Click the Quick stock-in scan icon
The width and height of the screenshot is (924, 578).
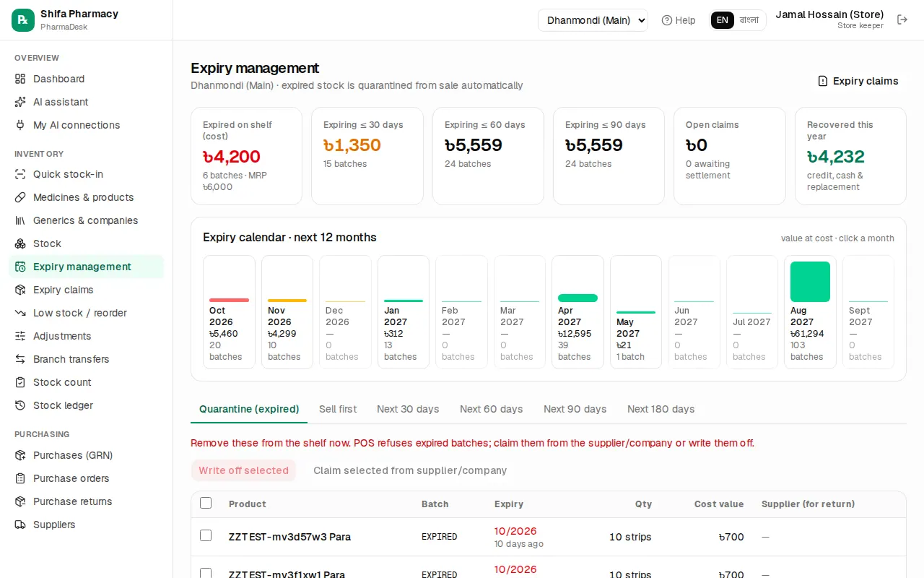[20, 174]
